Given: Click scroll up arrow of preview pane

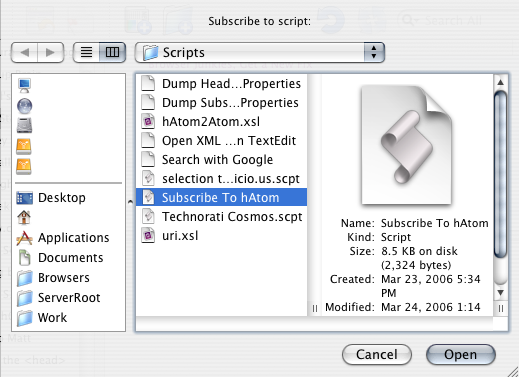Looking at the screenshot, I should 500,82.
